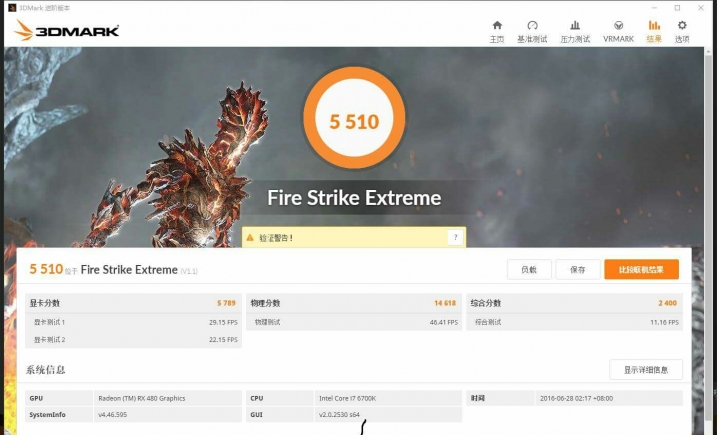720x435 pixels.
Task: Click the combined test value 11.16 FPS
Action: click(x=664, y=322)
